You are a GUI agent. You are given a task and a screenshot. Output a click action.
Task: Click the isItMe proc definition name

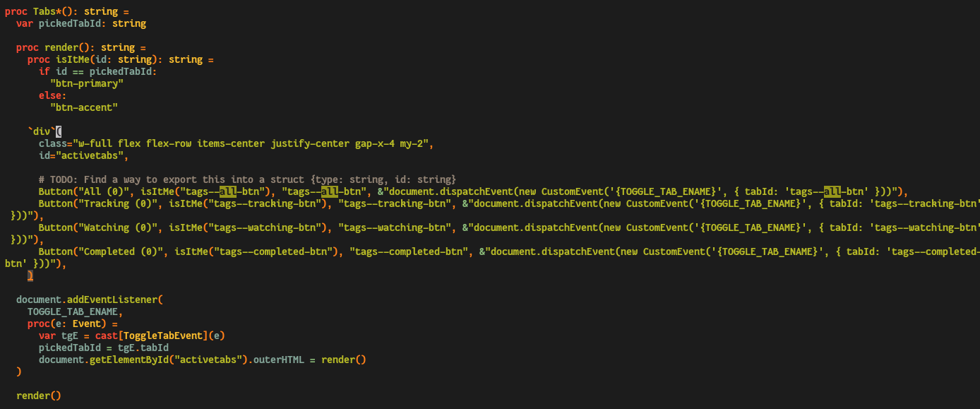(73, 59)
